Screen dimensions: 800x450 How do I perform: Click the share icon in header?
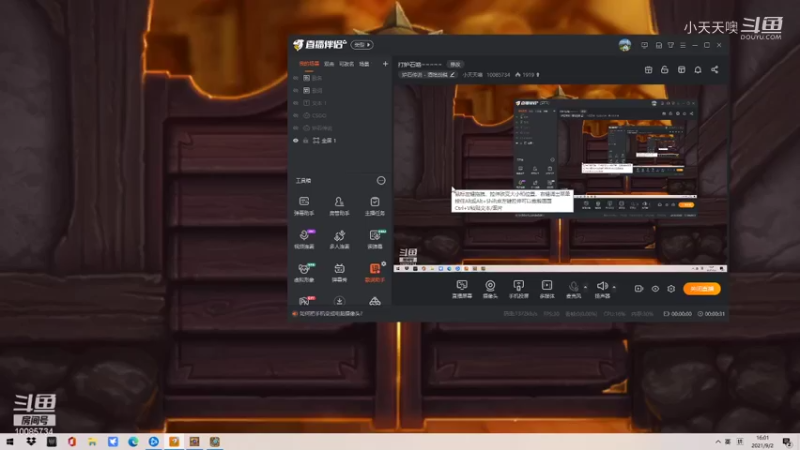click(715, 70)
